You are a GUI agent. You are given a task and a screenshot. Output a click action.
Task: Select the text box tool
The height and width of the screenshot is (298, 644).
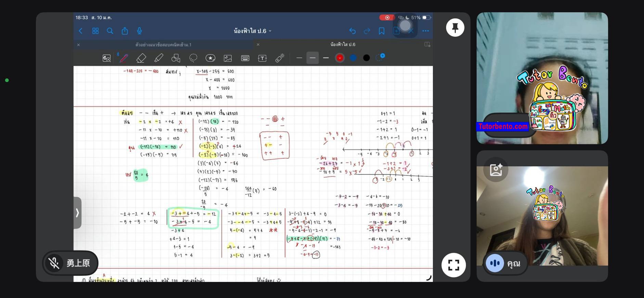click(262, 58)
